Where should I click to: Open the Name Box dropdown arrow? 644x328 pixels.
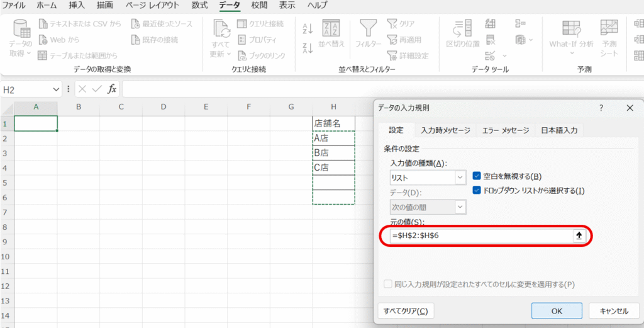pos(57,90)
